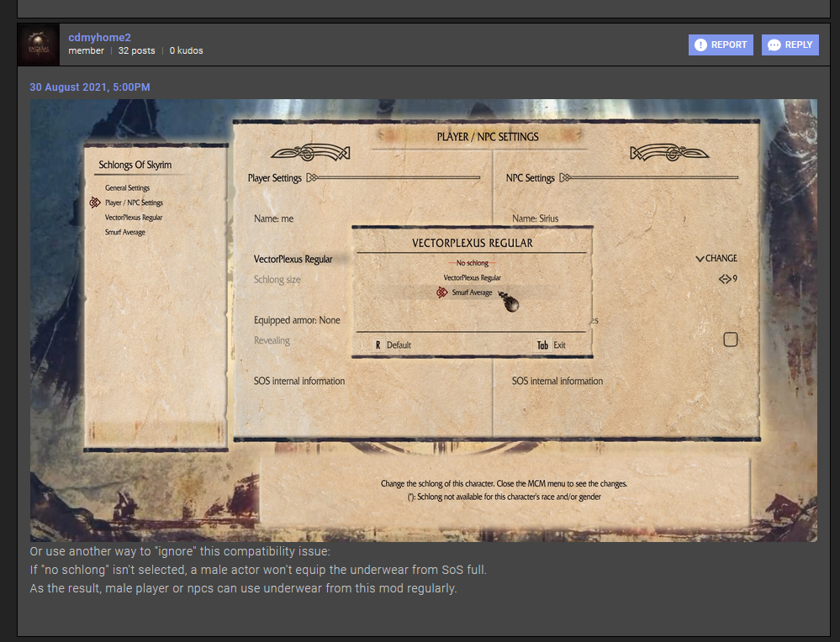Click 'Schlong not available' footnote text
The height and width of the screenshot is (642, 840).
tap(504, 497)
